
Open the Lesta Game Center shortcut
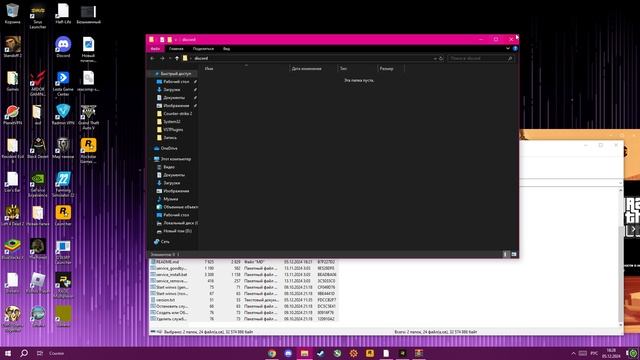[x=63, y=83]
